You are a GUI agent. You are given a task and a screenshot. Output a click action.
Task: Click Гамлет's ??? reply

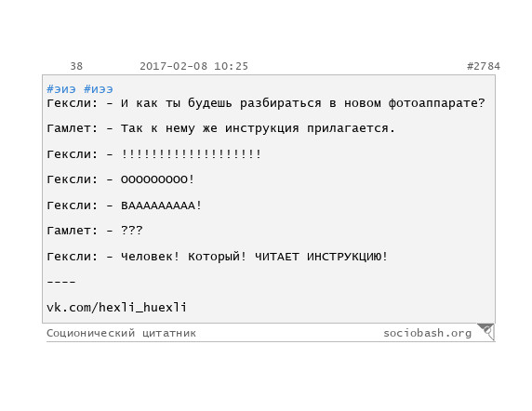point(132,231)
